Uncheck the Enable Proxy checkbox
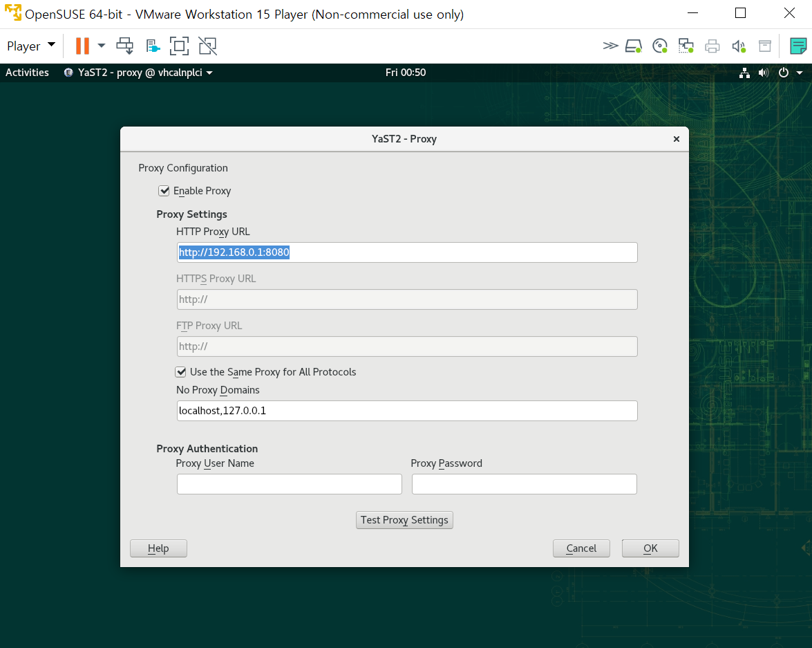812x648 pixels. pyautogui.click(x=164, y=191)
